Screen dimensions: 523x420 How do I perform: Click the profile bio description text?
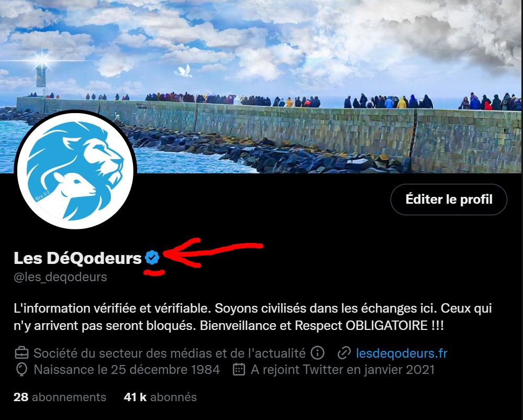pos(253,317)
